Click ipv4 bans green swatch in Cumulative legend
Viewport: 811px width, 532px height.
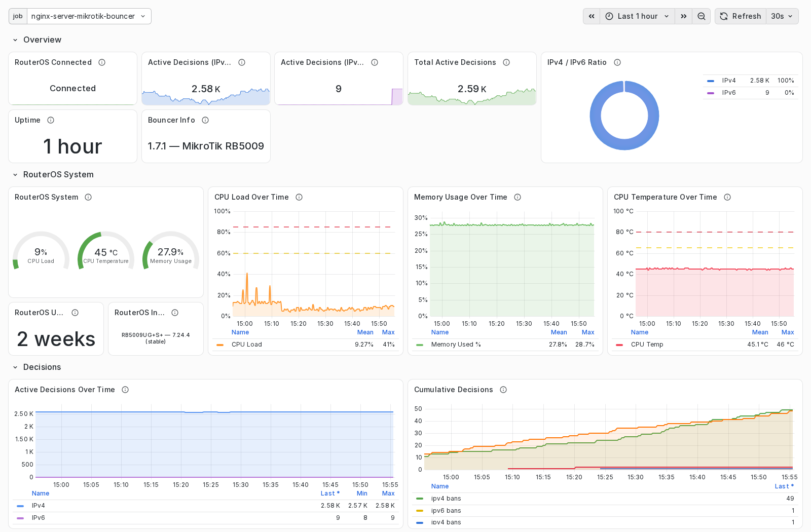pyautogui.click(x=420, y=499)
